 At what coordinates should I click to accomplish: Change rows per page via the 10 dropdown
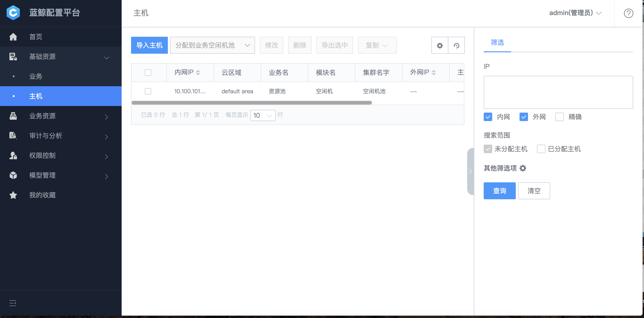pyautogui.click(x=263, y=115)
